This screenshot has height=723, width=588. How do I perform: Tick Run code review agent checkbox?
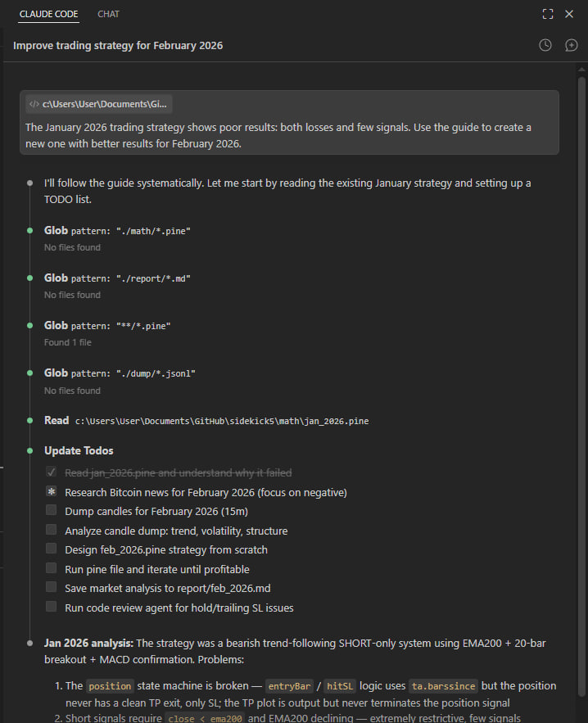(51, 608)
